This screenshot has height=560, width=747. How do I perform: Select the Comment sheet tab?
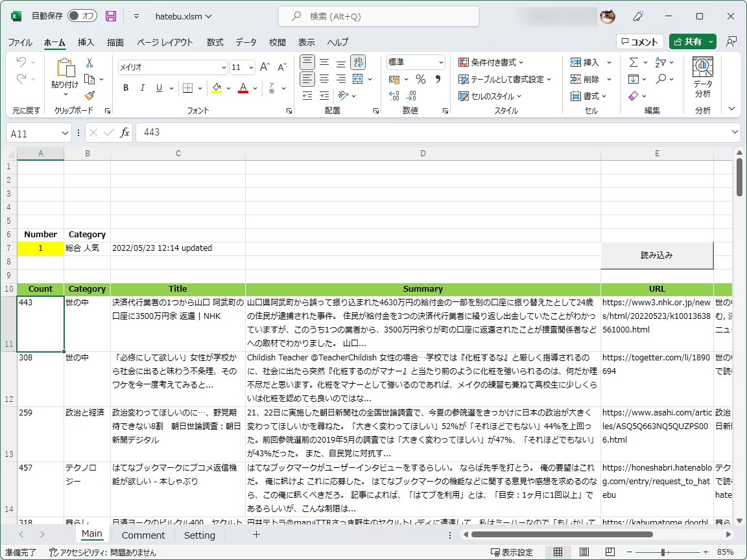(143, 535)
